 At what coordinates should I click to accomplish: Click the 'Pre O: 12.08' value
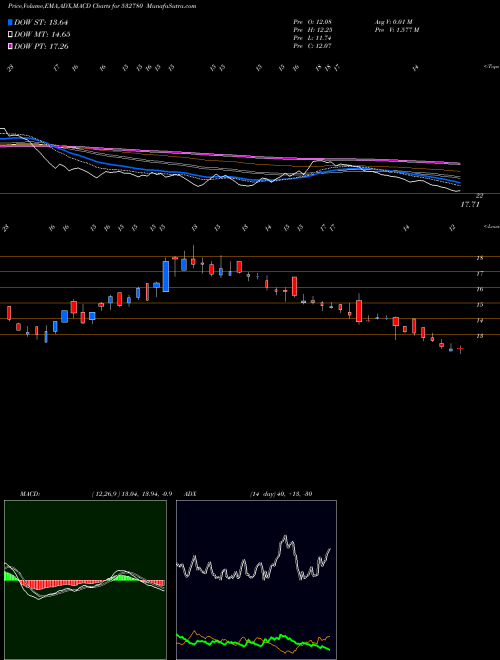click(312, 22)
